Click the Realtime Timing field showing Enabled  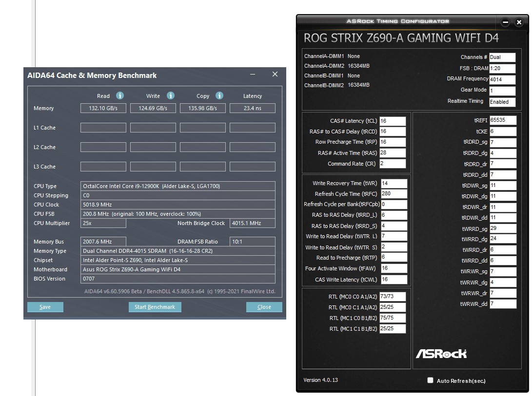pos(502,102)
